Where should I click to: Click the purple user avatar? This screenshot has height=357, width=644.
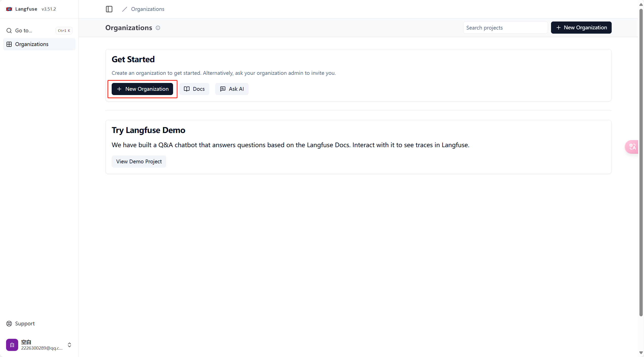pos(12,345)
